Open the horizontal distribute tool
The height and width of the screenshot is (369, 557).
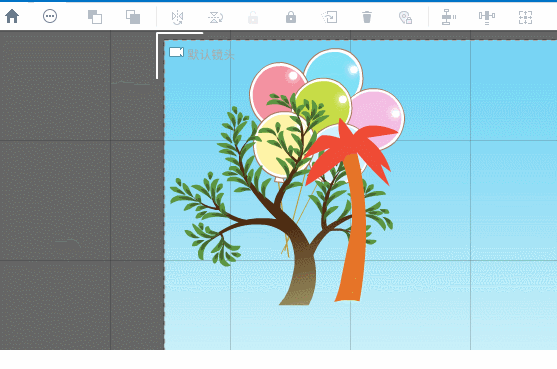pos(487,17)
